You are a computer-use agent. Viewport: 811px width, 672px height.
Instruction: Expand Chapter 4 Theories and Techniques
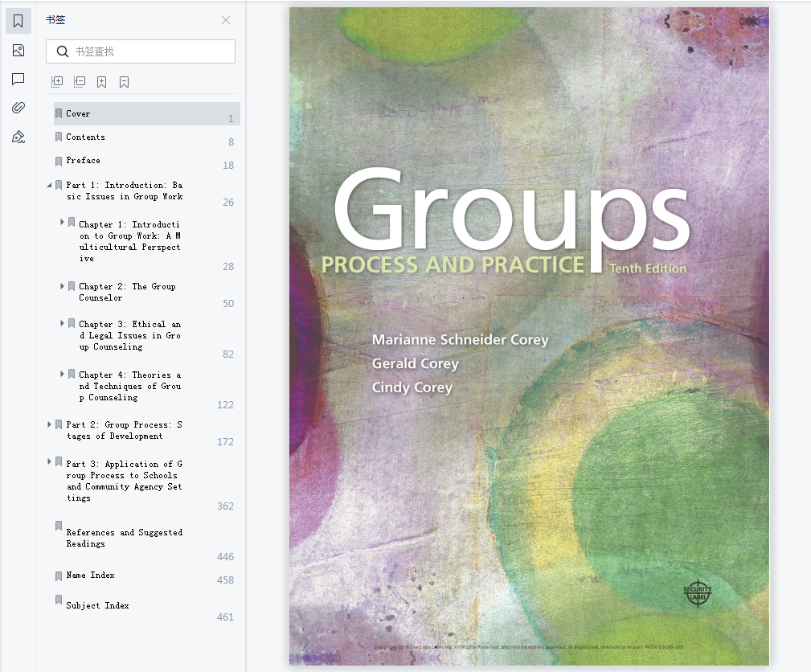coord(62,374)
